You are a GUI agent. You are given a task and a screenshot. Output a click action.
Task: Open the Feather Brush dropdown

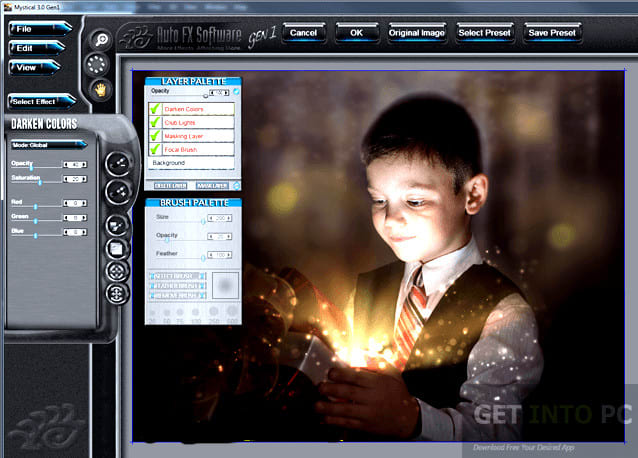pyautogui.click(x=178, y=286)
